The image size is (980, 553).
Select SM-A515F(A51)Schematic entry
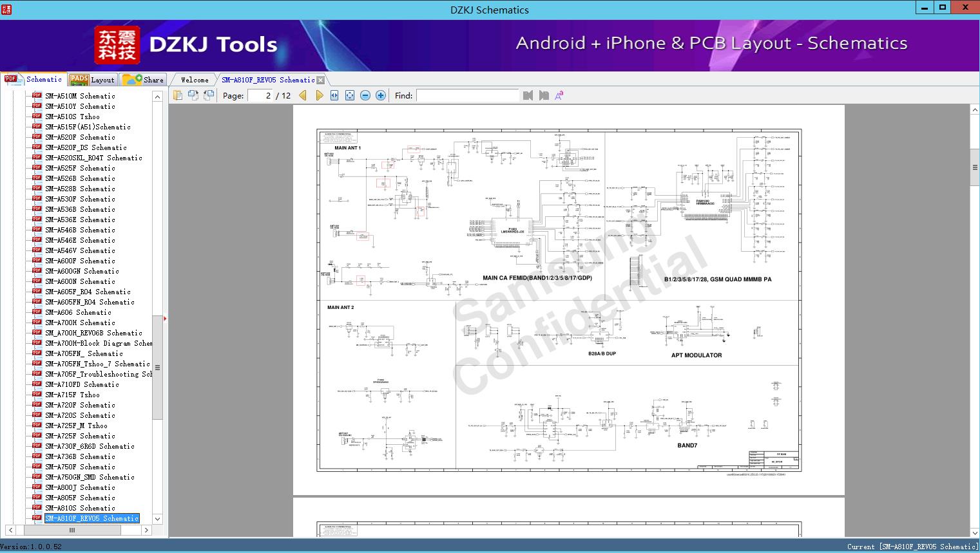[x=88, y=127]
